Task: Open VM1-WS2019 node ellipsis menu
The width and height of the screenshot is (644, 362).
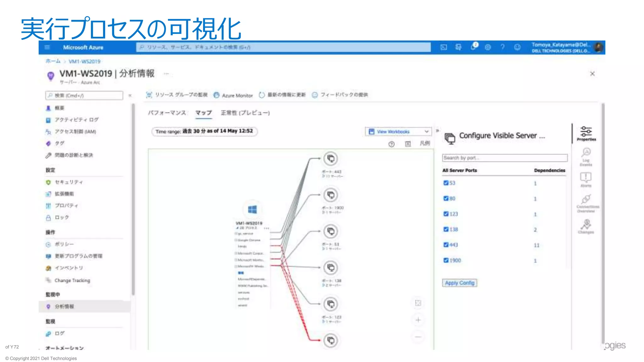Action: (x=267, y=228)
